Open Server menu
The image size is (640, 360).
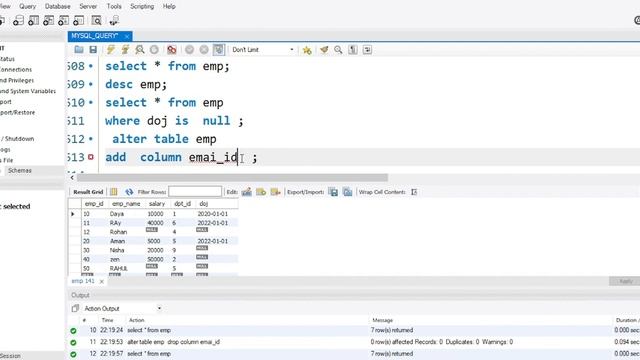tap(88, 7)
